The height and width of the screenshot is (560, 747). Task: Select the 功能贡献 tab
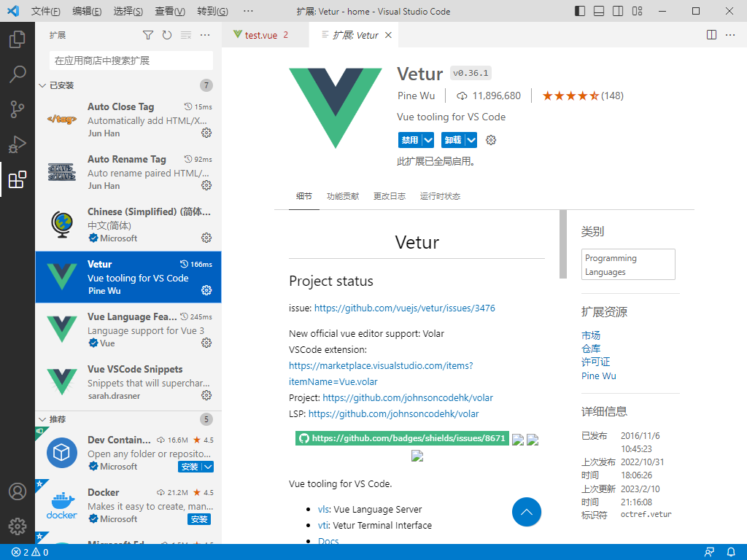pyautogui.click(x=343, y=196)
